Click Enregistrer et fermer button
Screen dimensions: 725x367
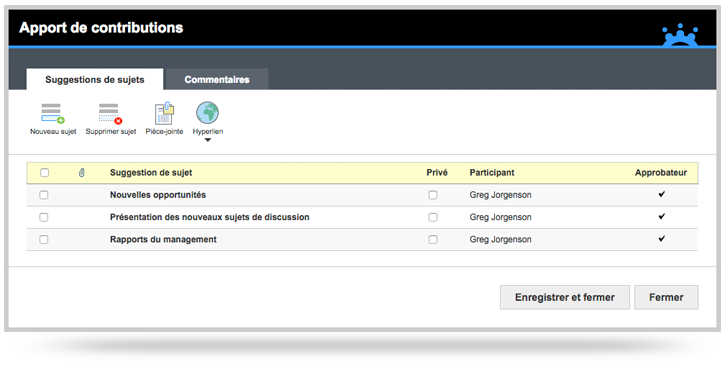565,297
